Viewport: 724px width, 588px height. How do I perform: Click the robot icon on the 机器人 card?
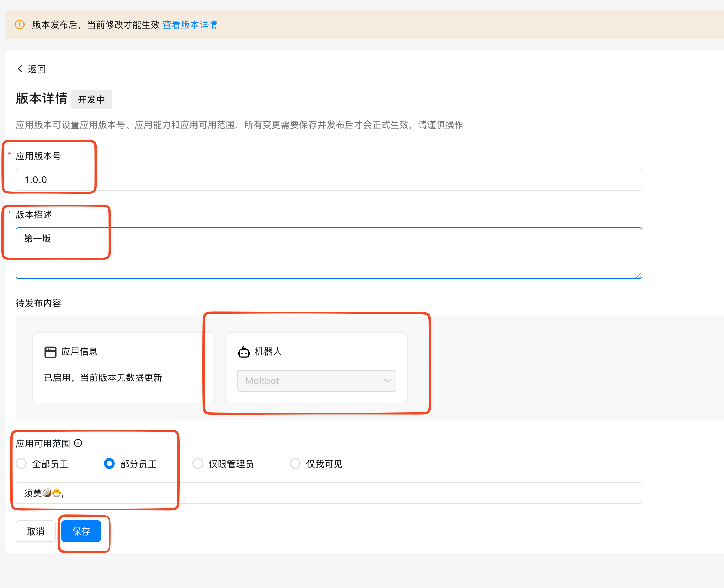243,352
